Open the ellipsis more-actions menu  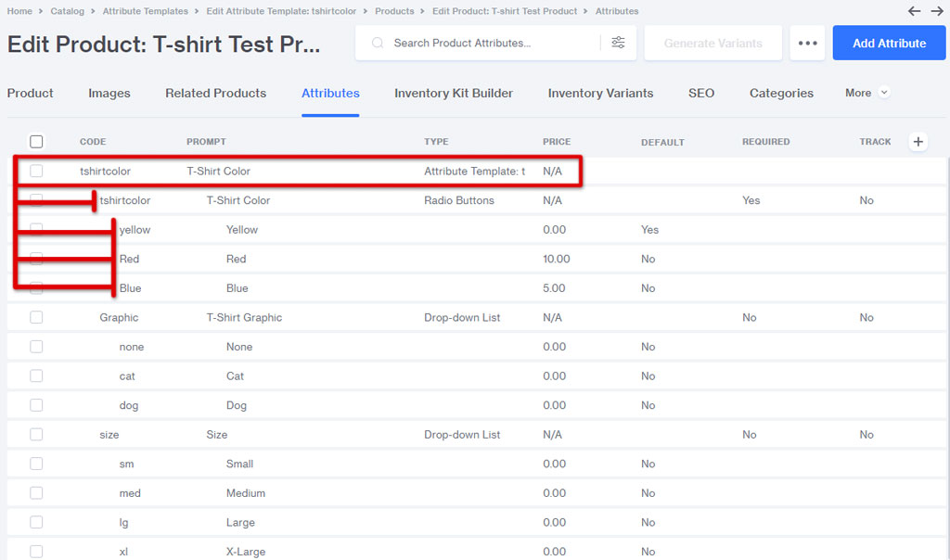click(807, 43)
